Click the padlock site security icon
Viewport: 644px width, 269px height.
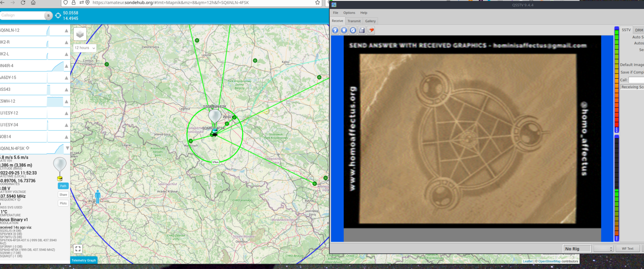pos(74,3)
